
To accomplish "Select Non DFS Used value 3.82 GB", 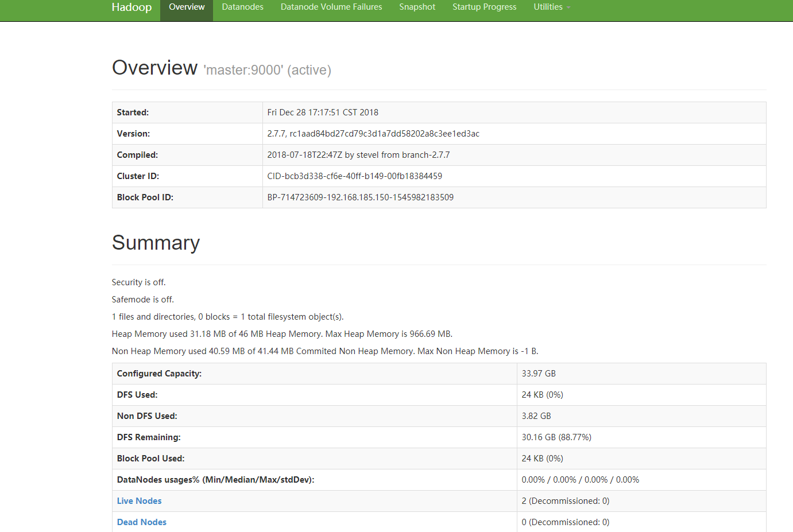I will coord(536,416).
